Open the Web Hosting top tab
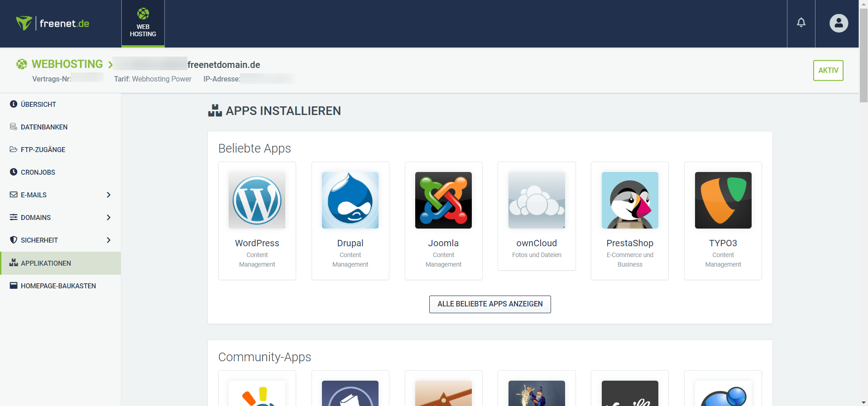Screen dimensions: 868x406 [143, 24]
